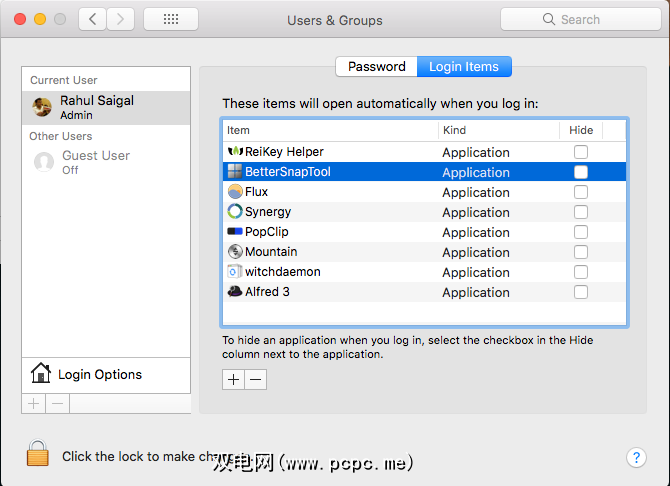Switch to the Password tab
The width and height of the screenshot is (670, 486).
coord(376,67)
